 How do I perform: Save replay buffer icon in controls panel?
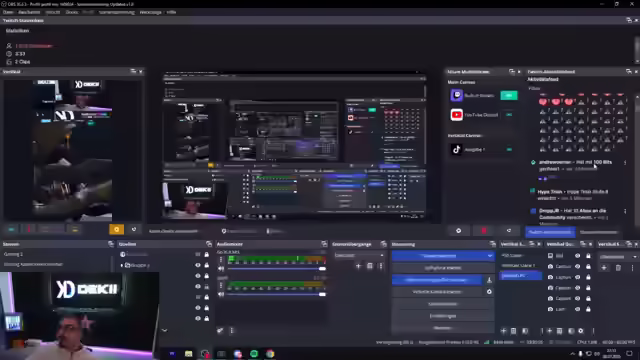coord(489,280)
